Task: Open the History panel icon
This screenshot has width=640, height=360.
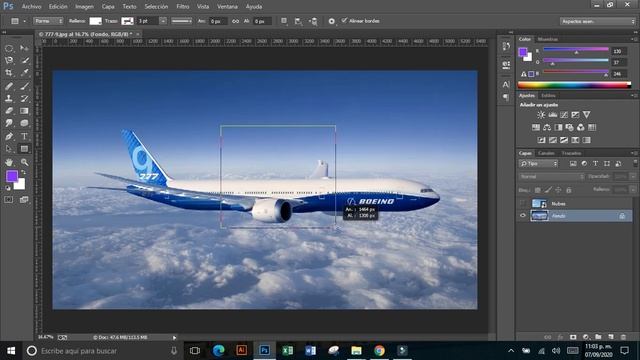Action: click(506, 47)
